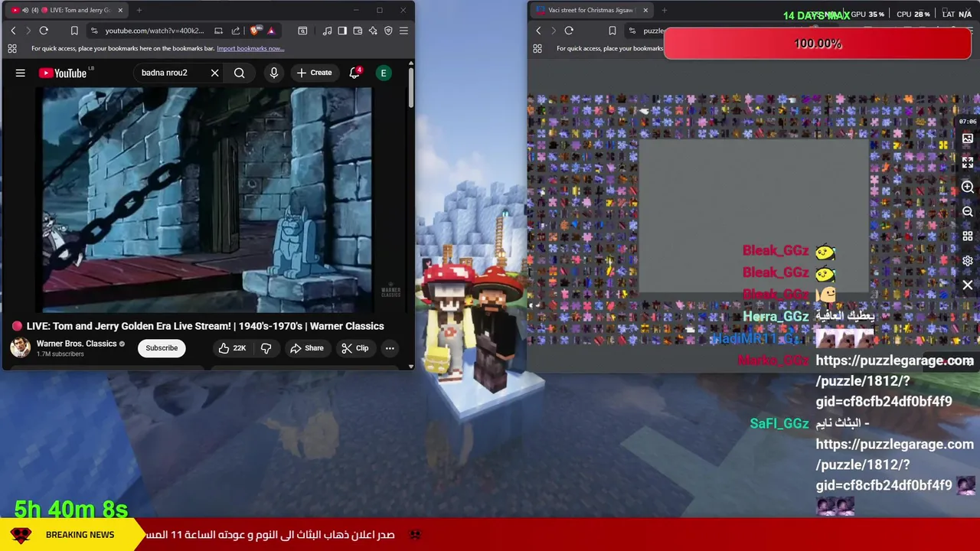The width and height of the screenshot is (980, 551).
Task: Open a new tab in YouTube window
Action: click(140, 10)
